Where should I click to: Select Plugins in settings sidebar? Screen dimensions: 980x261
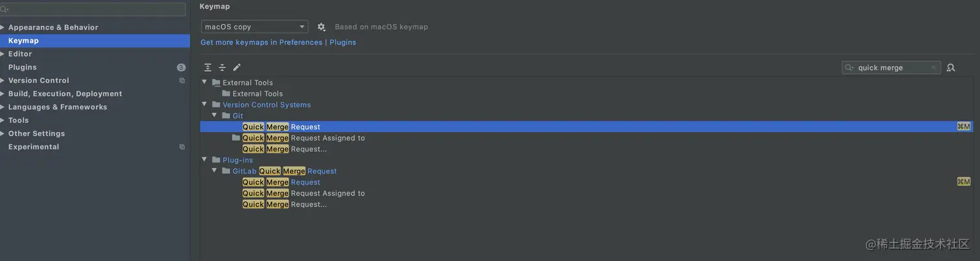[23, 67]
